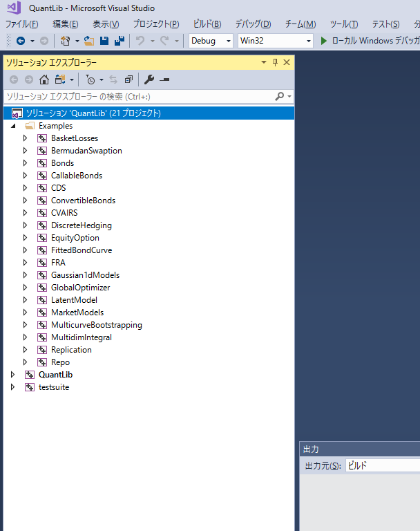Select the MarketModels project
The height and width of the screenshot is (531, 420).
click(77, 313)
